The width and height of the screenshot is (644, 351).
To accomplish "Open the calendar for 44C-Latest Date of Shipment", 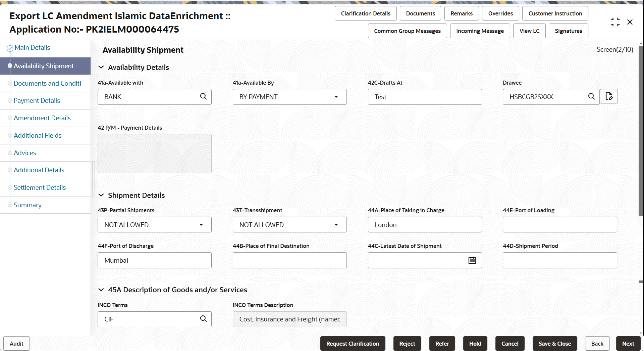I will click(472, 260).
